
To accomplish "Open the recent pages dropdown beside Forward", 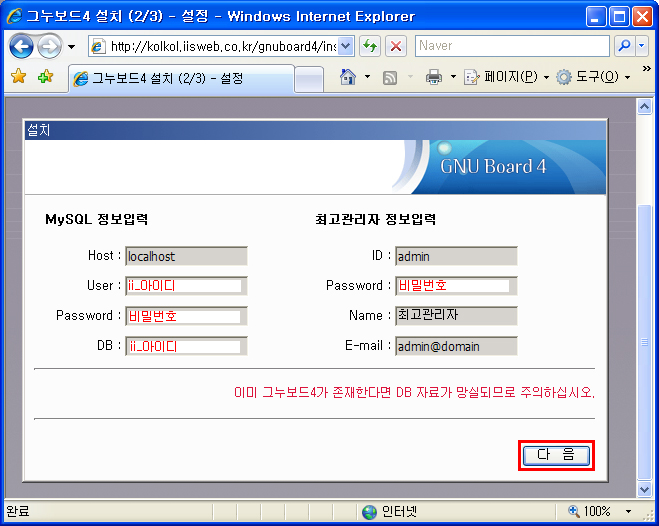I will pos(71,46).
